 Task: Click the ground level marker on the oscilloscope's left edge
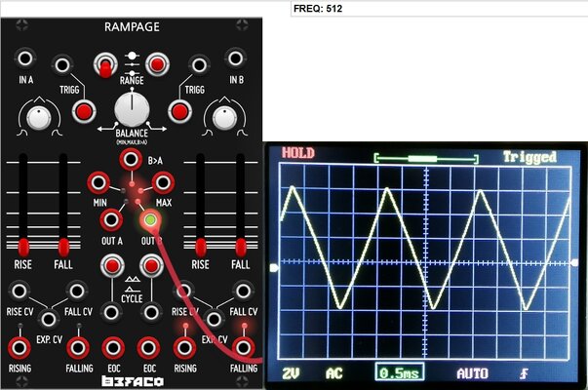tap(275, 268)
